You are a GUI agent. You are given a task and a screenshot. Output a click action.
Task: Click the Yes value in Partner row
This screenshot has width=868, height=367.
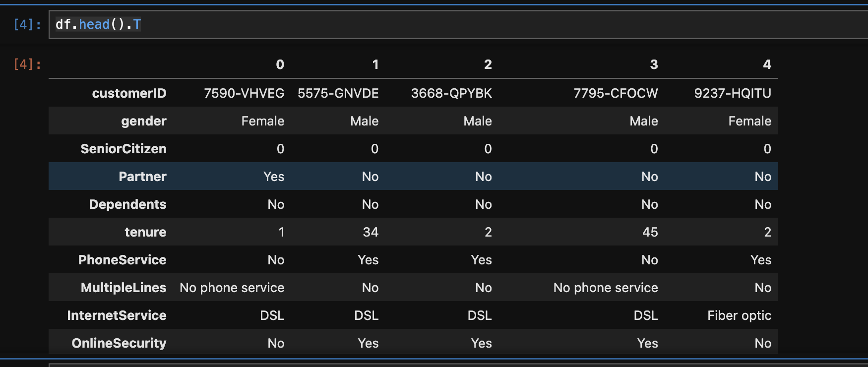pyautogui.click(x=274, y=177)
